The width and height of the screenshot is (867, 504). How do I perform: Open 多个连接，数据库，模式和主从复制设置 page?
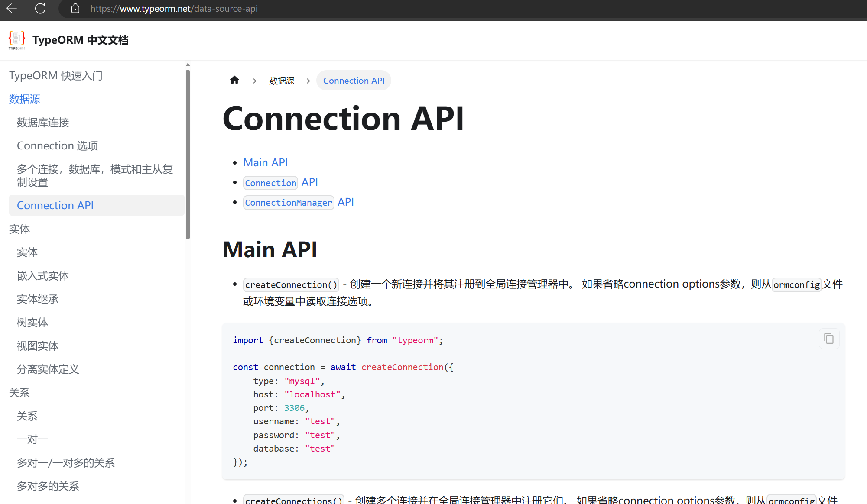(x=95, y=175)
